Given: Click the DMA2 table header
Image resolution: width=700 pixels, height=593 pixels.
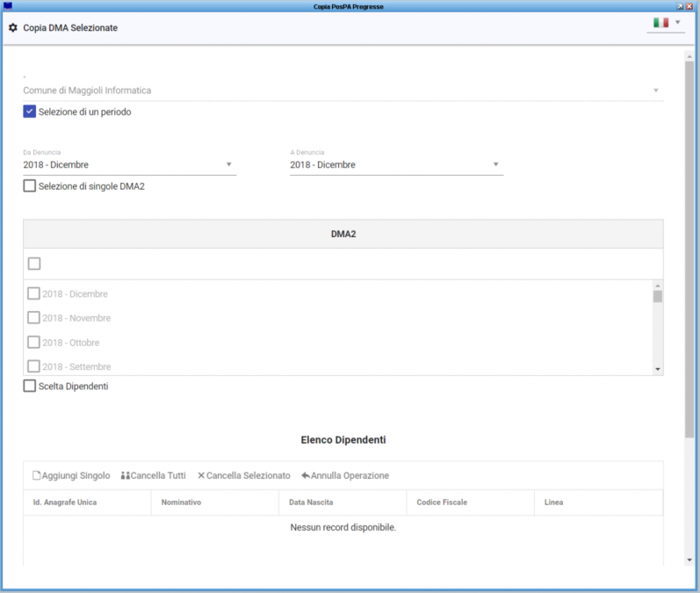Looking at the screenshot, I should point(343,234).
